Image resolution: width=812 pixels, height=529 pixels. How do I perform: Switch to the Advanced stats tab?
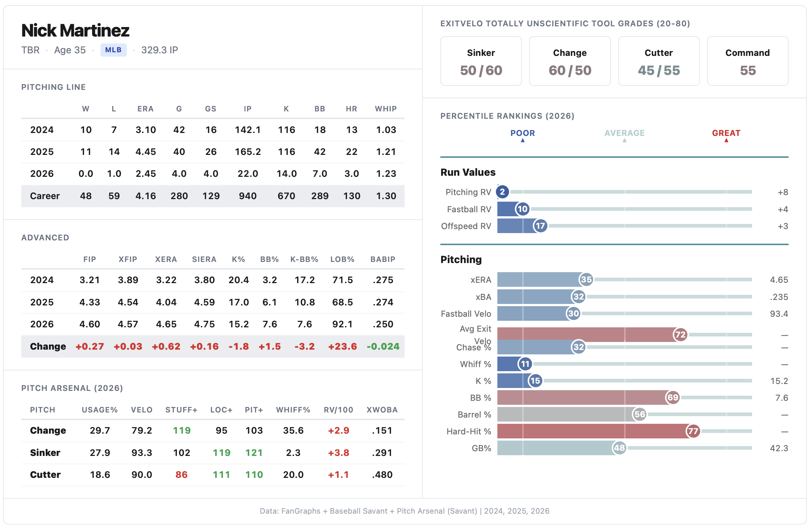pyautogui.click(x=45, y=237)
